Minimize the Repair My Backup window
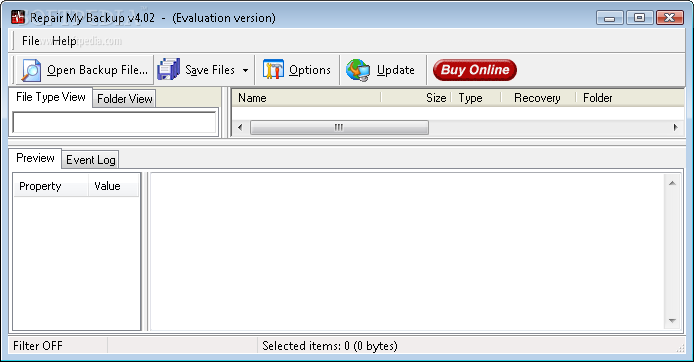This screenshot has width=694, height=362. click(x=609, y=18)
